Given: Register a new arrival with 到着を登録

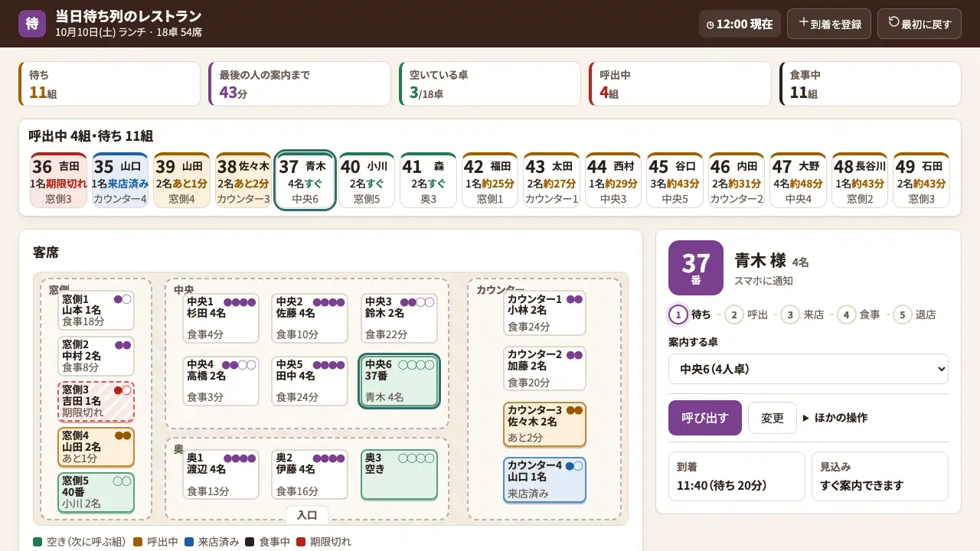Looking at the screenshot, I should [829, 24].
